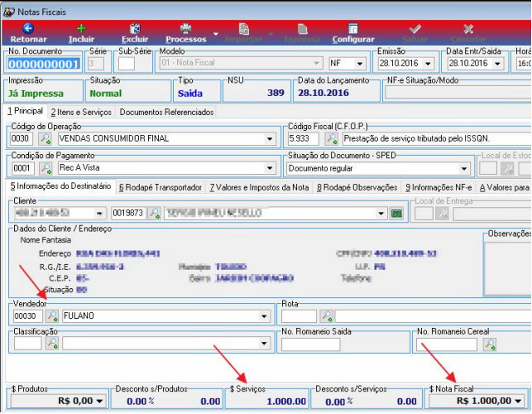The width and height of the screenshot is (532, 414).
Task: Click the Condição de Pagamento 0001 field
Action: pos(23,168)
